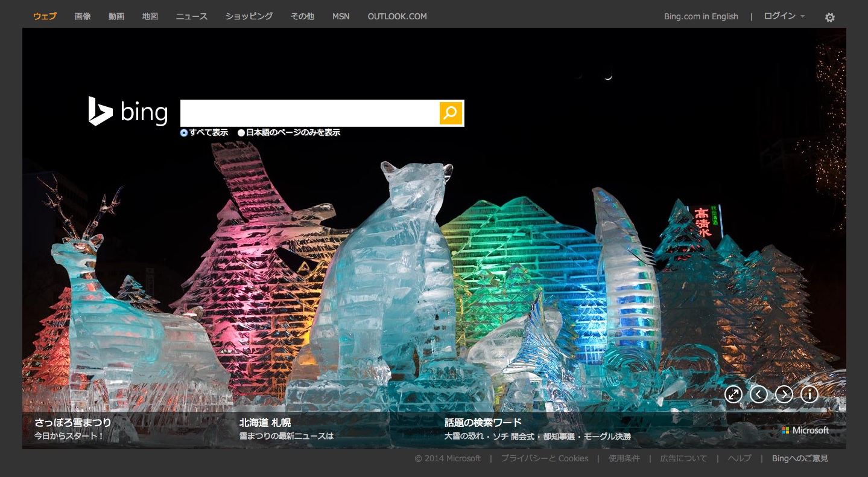The width and height of the screenshot is (868, 477).
Task: Open the 画像 tab
Action: (83, 16)
